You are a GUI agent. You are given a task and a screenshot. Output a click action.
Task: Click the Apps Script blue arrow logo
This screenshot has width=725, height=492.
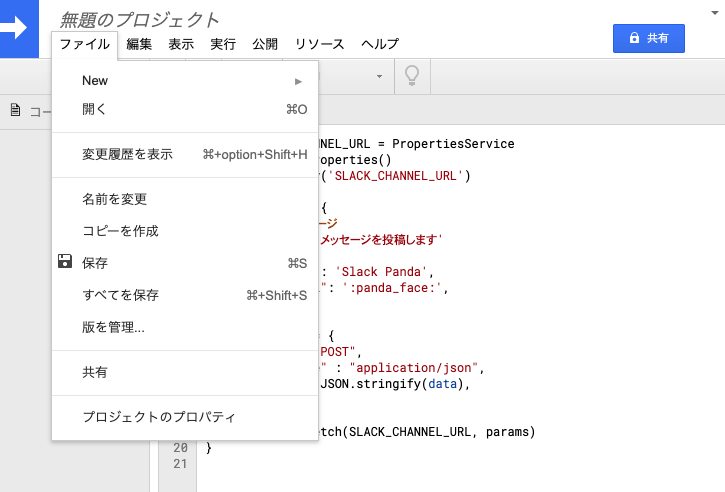coord(17,28)
